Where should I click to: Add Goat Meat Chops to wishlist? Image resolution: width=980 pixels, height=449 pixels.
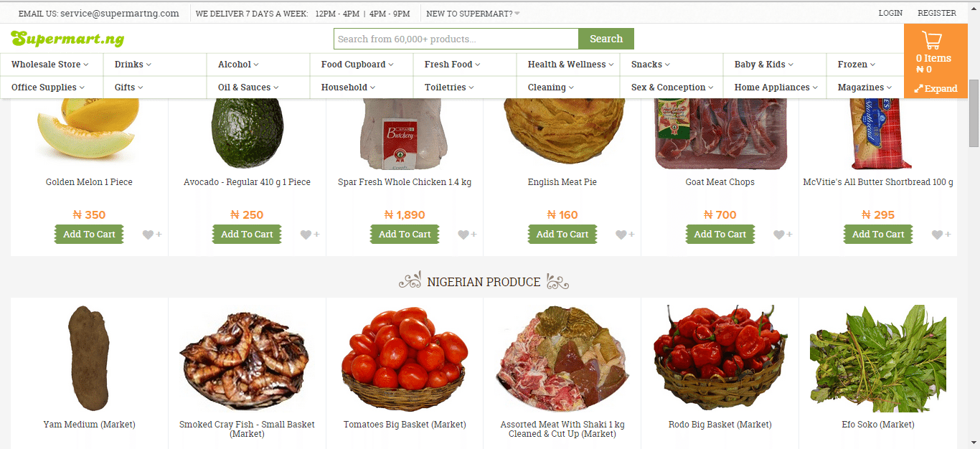779,235
